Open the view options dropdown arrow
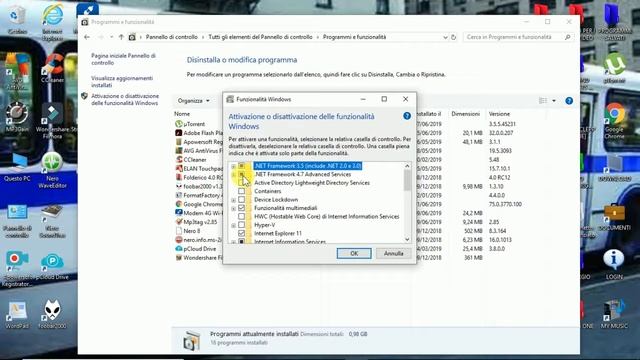Viewport: 640px width, 360px height. tap(554, 101)
